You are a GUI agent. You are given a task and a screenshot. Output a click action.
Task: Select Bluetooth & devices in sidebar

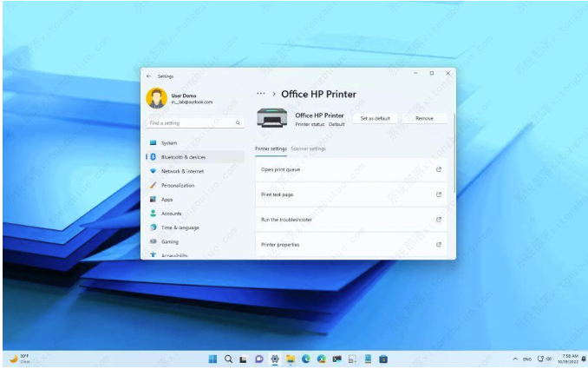[195, 157]
